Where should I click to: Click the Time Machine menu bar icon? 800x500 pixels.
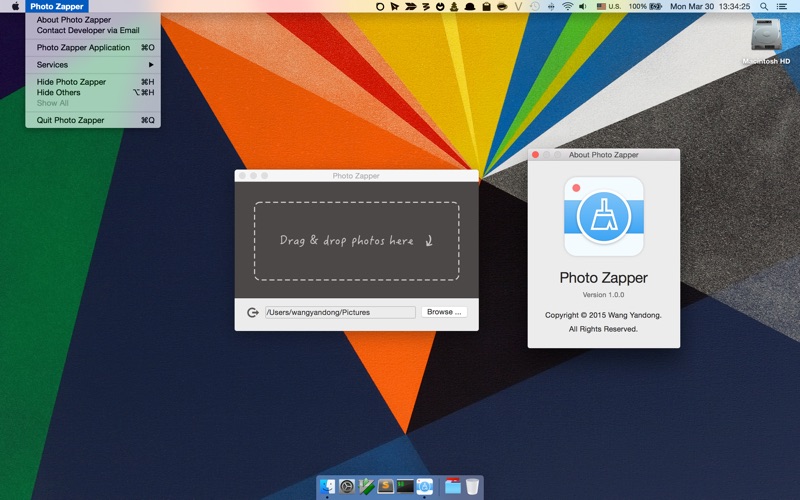point(535,6)
